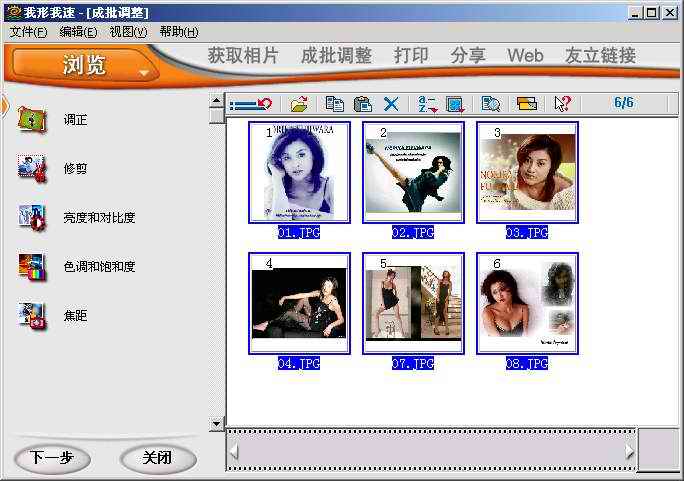Click the filmstrip left scroll arrow
Viewport: 684px width, 481px height.
pyautogui.click(x=234, y=451)
